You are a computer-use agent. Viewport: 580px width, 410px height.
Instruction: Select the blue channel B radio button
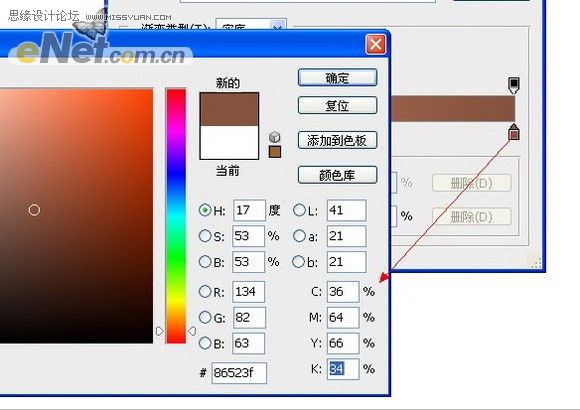tap(205, 343)
